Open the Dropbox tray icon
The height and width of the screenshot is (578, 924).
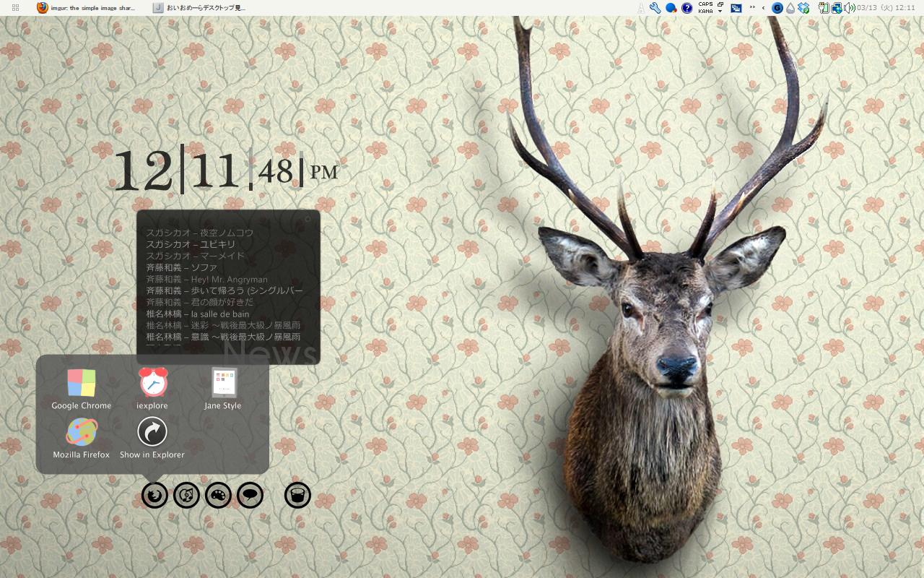pyautogui.click(x=803, y=8)
